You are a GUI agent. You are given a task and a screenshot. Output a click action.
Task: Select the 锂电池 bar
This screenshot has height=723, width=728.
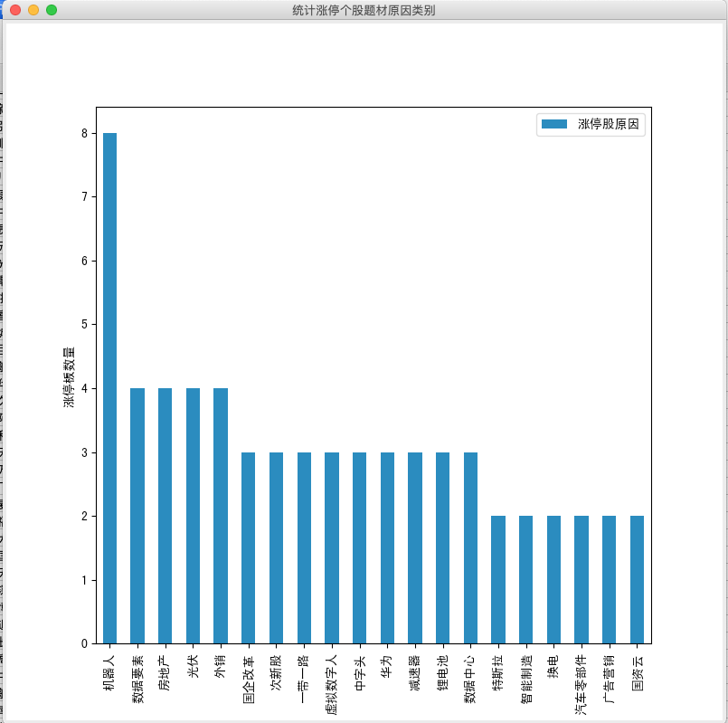pyautogui.click(x=442, y=547)
